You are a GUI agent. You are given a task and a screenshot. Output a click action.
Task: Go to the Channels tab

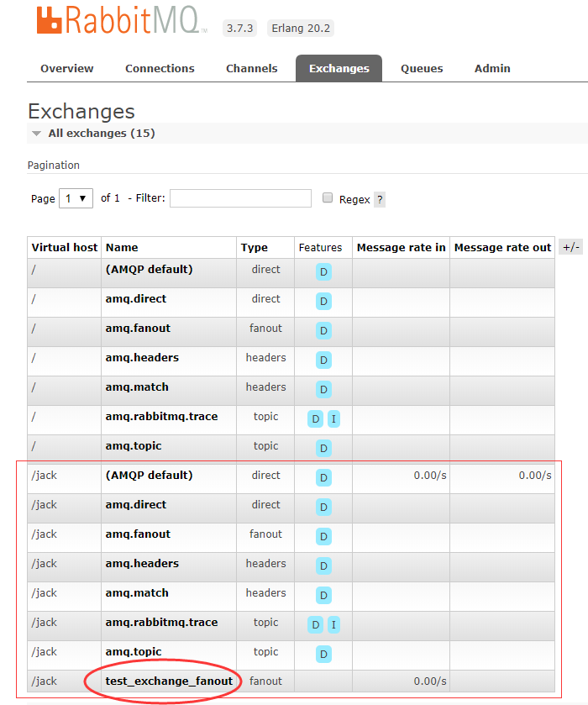[252, 68]
